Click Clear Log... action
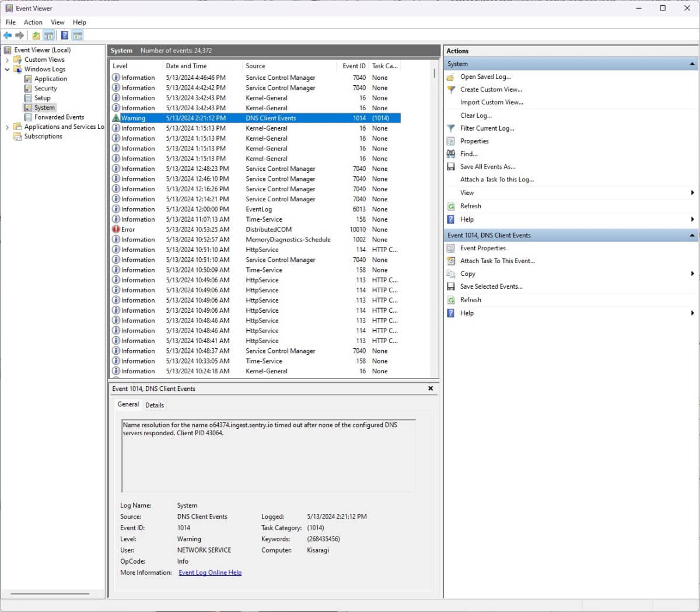 click(x=476, y=116)
